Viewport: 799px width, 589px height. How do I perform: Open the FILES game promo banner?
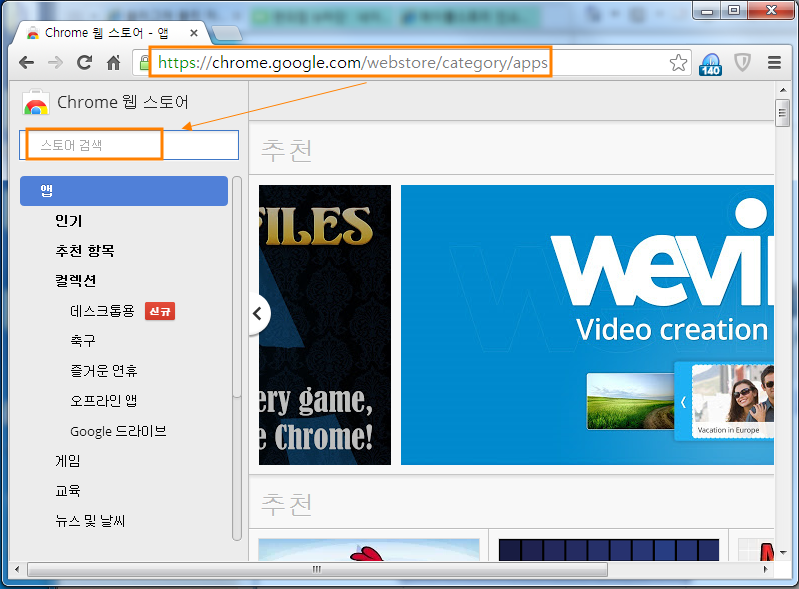325,325
